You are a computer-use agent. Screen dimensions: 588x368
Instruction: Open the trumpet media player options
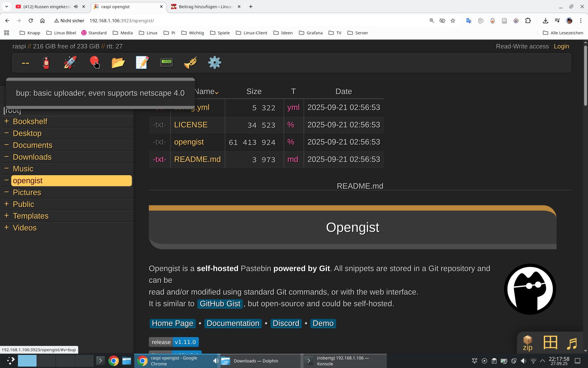[190, 63]
